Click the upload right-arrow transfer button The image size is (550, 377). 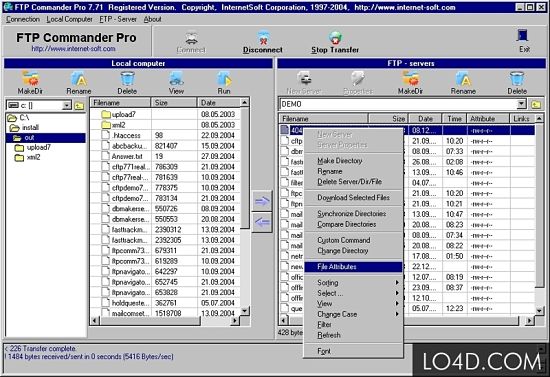point(262,201)
